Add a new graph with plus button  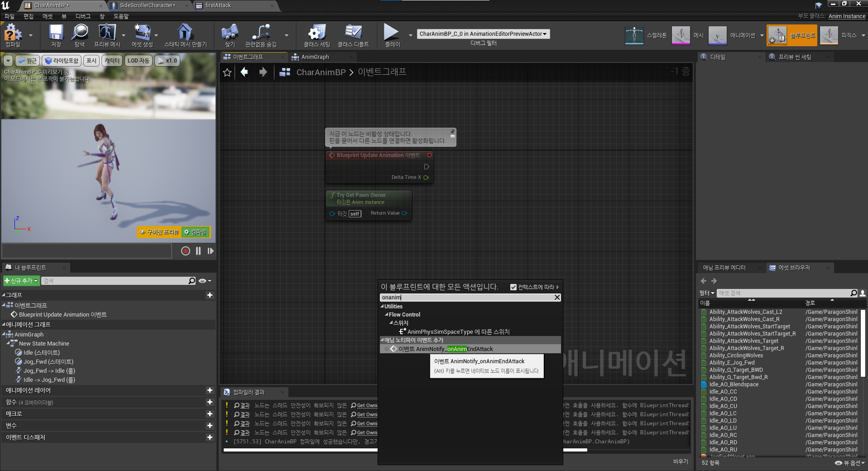[x=210, y=295]
